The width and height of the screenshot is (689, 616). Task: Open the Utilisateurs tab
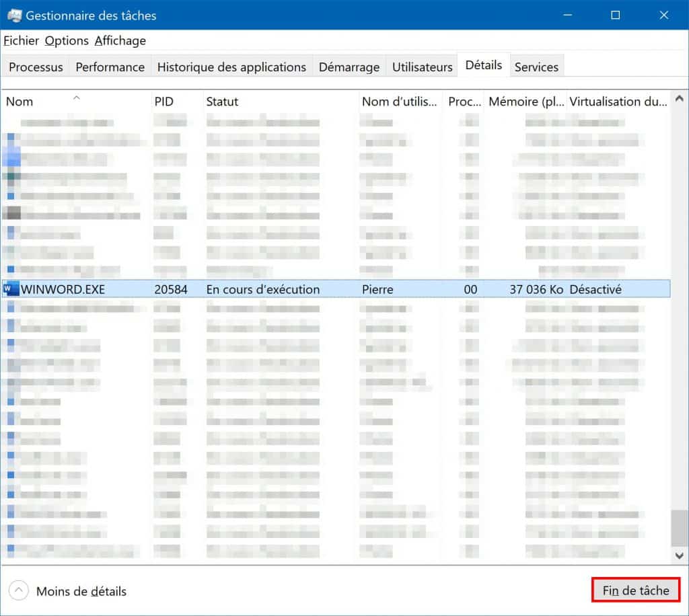coord(422,67)
